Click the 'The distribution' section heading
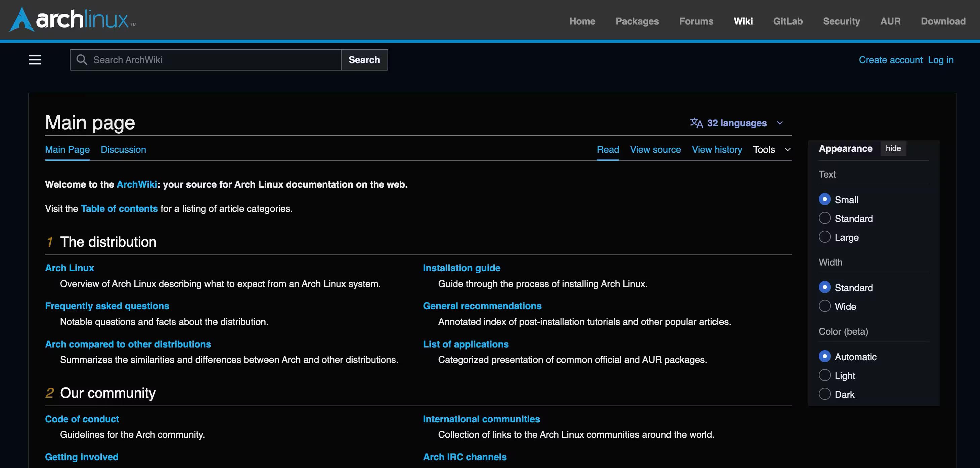 pyautogui.click(x=108, y=242)
